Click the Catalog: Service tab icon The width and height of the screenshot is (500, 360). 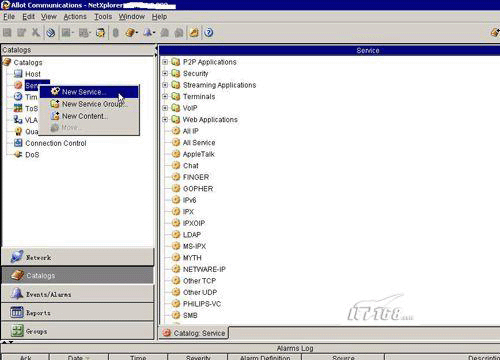[x=167, y=333]
